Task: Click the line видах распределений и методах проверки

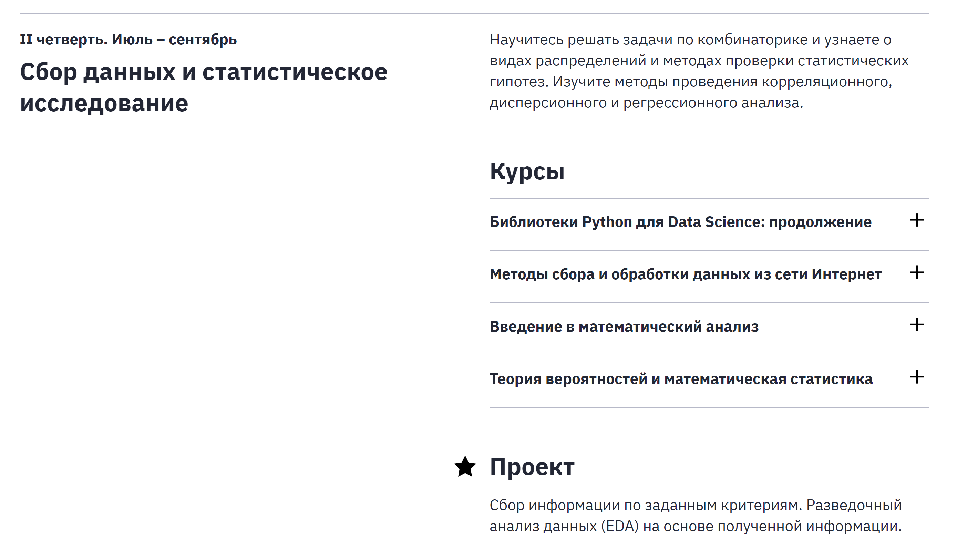Action: point(699,61)
